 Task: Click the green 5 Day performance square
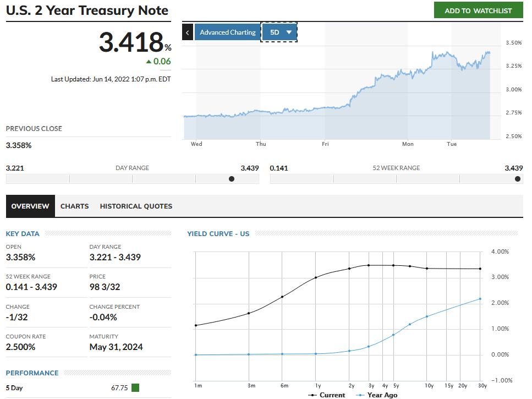point(135,388)
